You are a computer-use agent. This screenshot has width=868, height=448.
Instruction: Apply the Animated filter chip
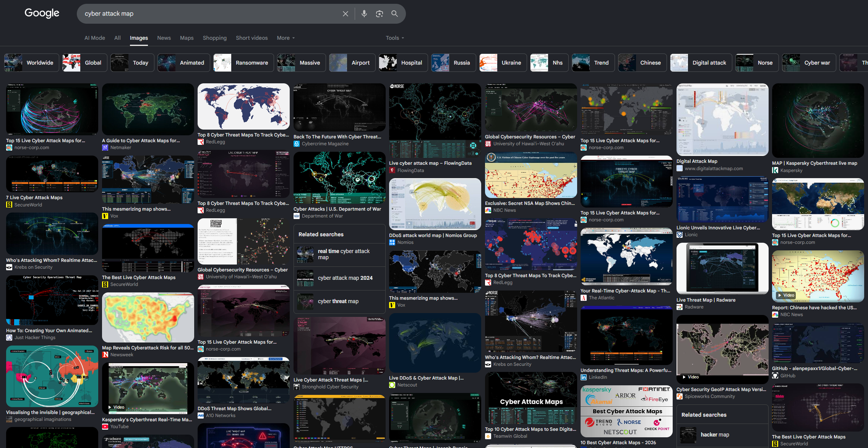pyautogui.click(x=184, y=63)
